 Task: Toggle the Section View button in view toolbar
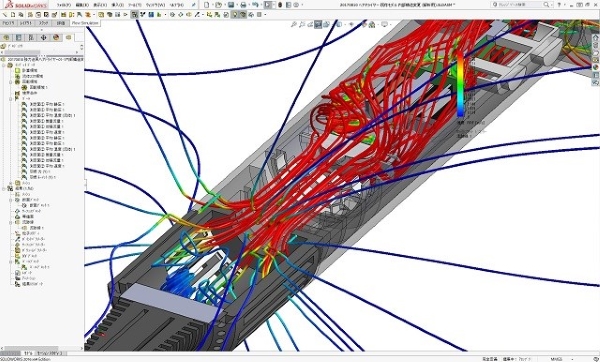point(318,24)
